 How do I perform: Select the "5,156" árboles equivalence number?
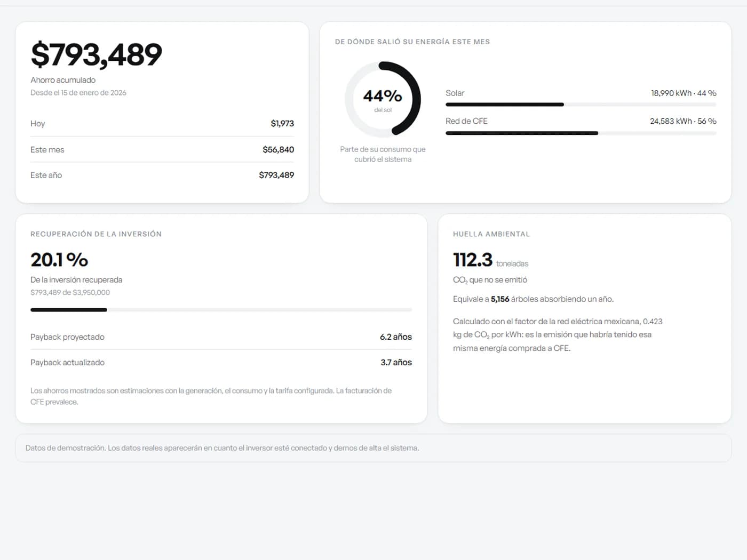500,299
